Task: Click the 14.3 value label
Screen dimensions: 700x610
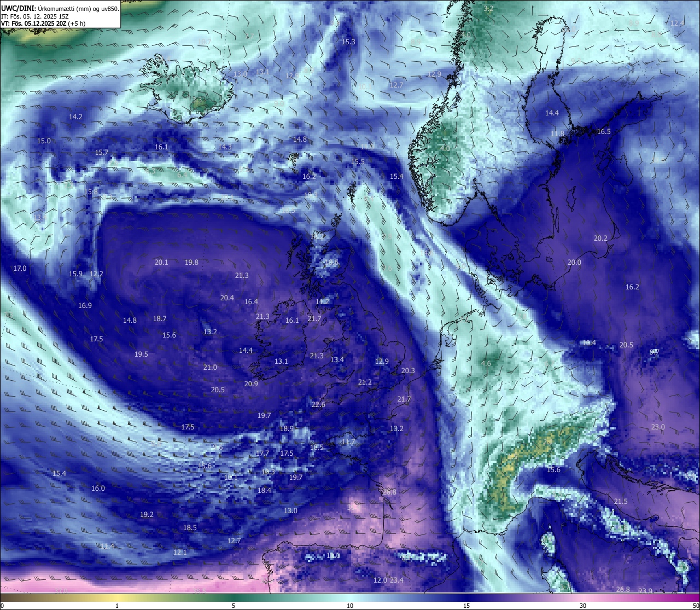Action: click(225, 147)
